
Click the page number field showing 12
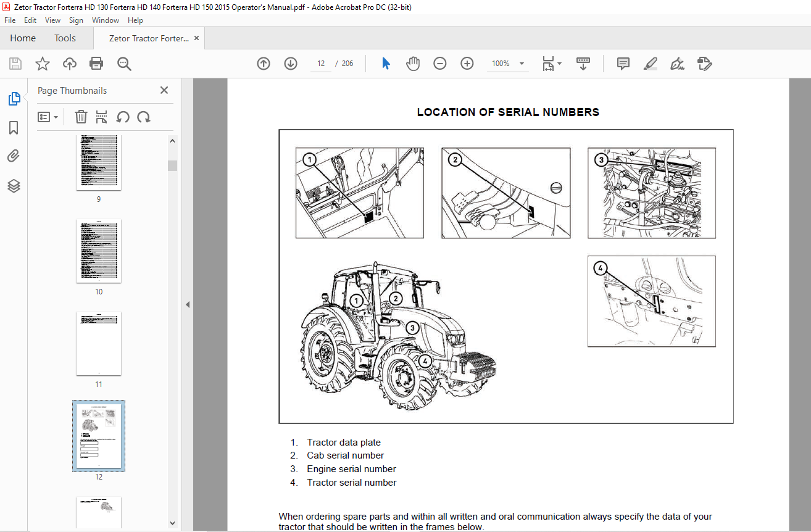pyautogui.click(x=321, y=64)
